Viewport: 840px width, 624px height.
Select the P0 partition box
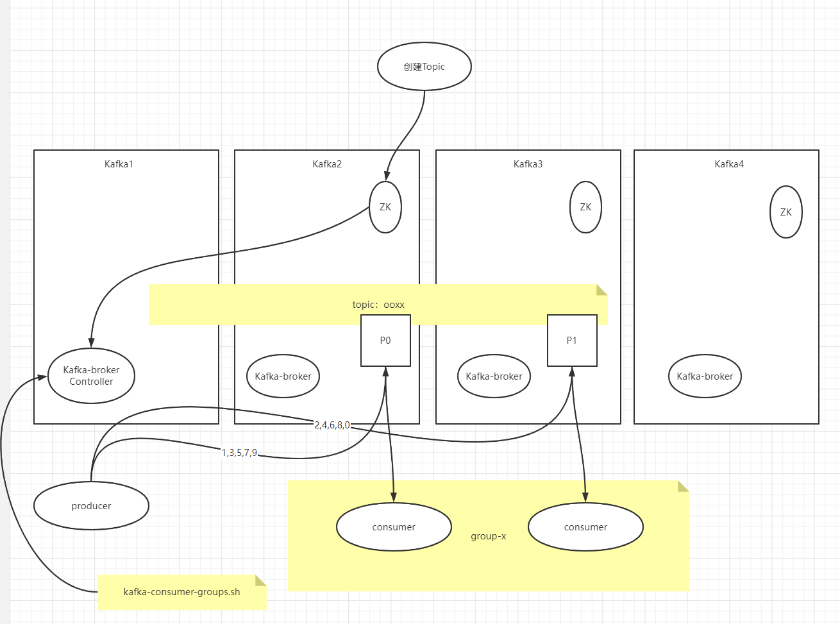point(385,341)
